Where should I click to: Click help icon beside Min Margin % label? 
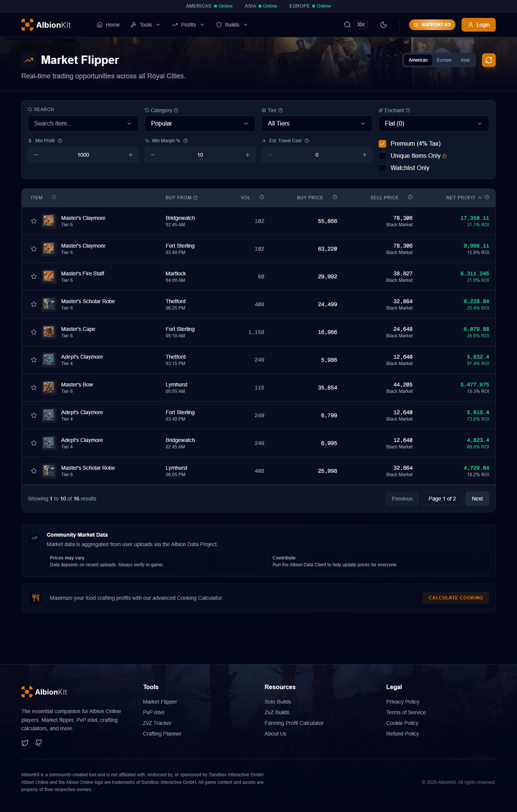click(186, 141)
